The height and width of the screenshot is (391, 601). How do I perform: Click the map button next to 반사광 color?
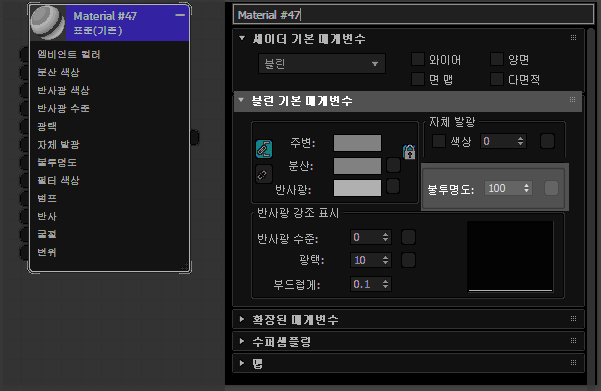pyautogui.click(x=393, y=186)
